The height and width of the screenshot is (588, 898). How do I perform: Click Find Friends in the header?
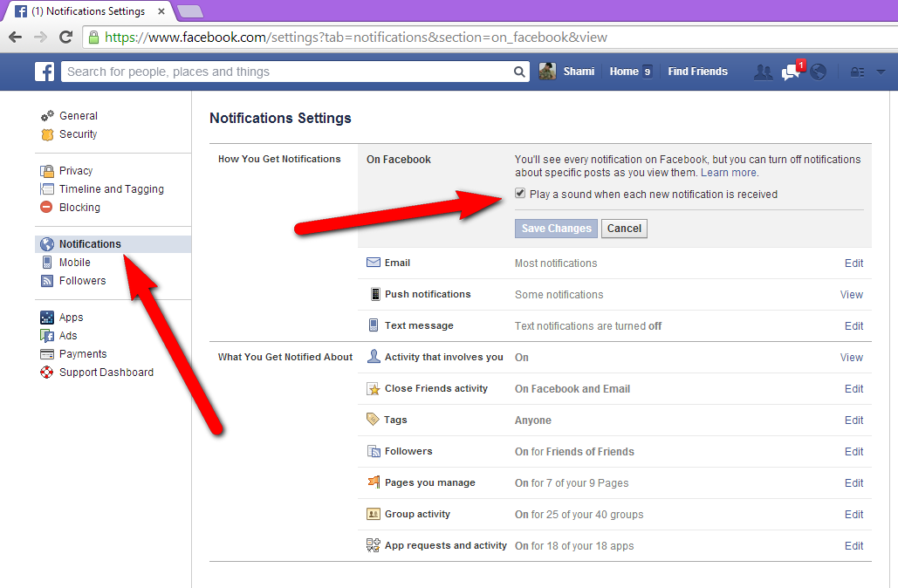[x=697, y=72]
